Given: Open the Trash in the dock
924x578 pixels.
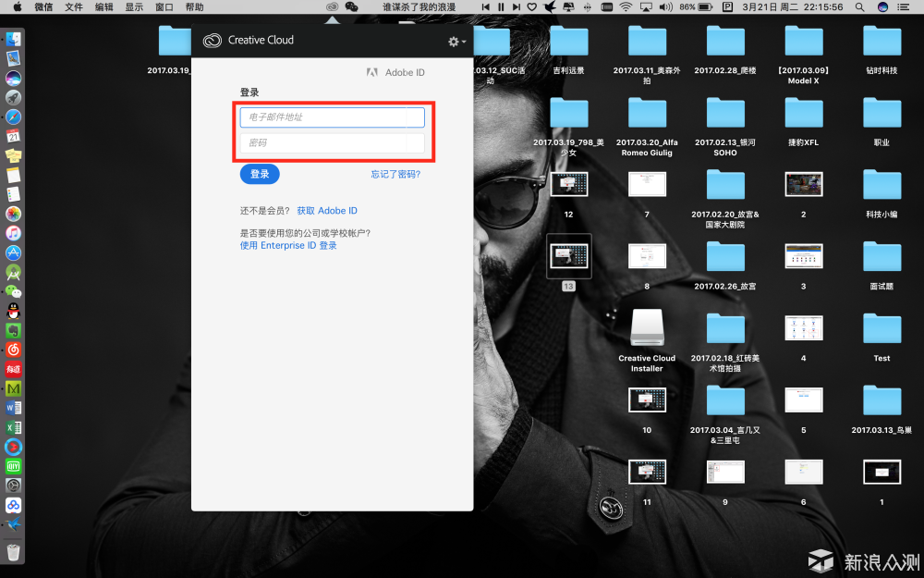Looking at the screenshot, I should tap(13, 552).
